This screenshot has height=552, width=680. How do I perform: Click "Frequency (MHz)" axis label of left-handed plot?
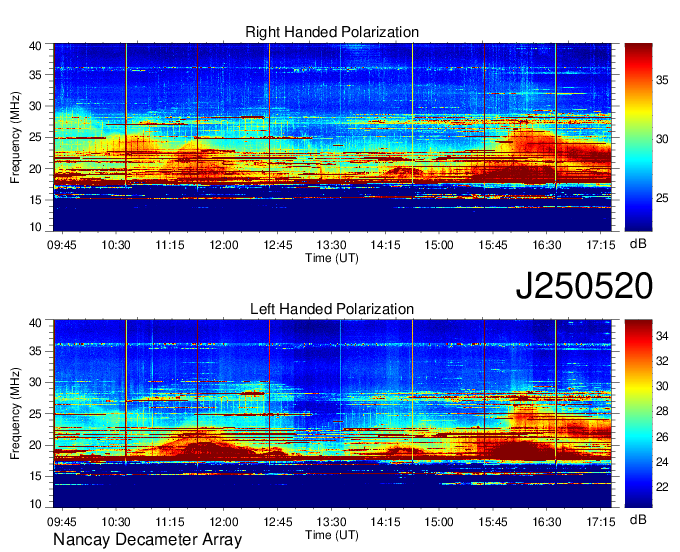click(x=15, y=414)
